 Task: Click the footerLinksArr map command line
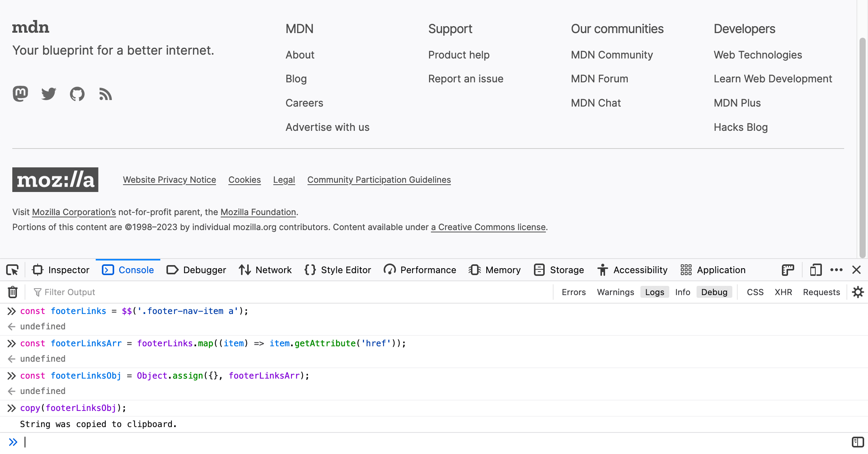pyautogui.click(x=213, y=343)
